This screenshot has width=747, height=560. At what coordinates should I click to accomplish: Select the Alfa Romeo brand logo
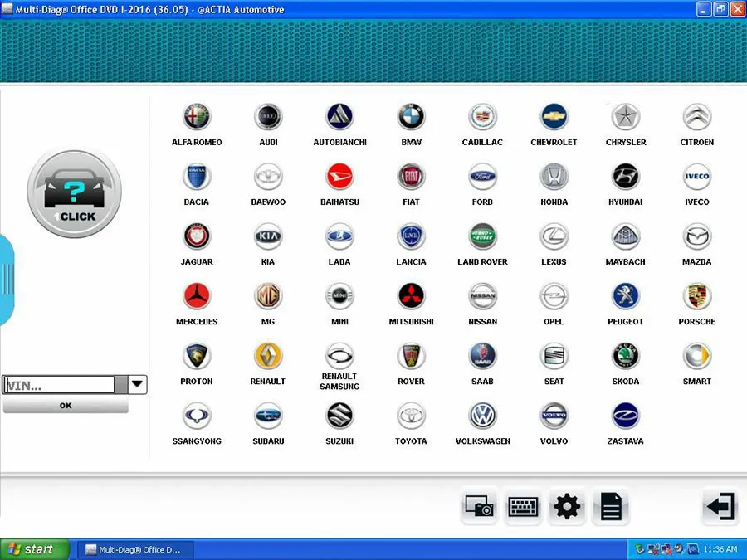pos(197,117)
